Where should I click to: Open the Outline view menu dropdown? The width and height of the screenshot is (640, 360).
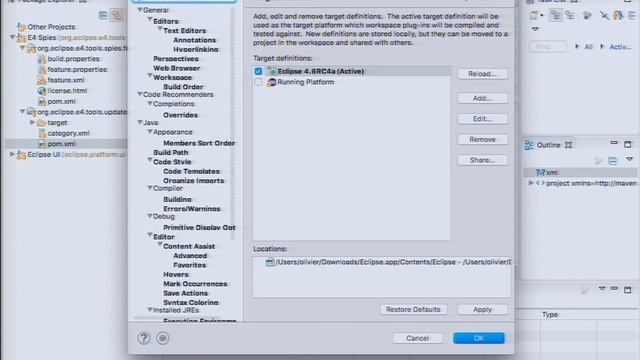coord(629,159)
